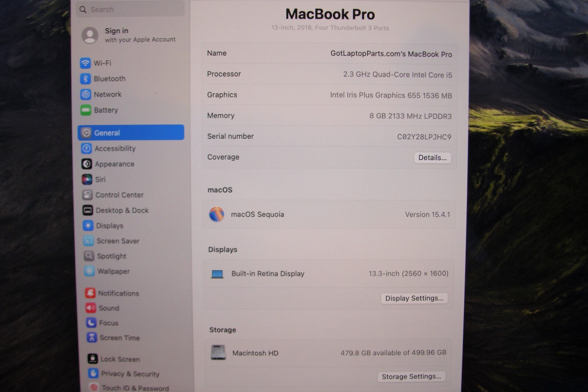The image size is (588, 392).
Task: Open Privacy & Security settings
Action: tap(130, 374)
